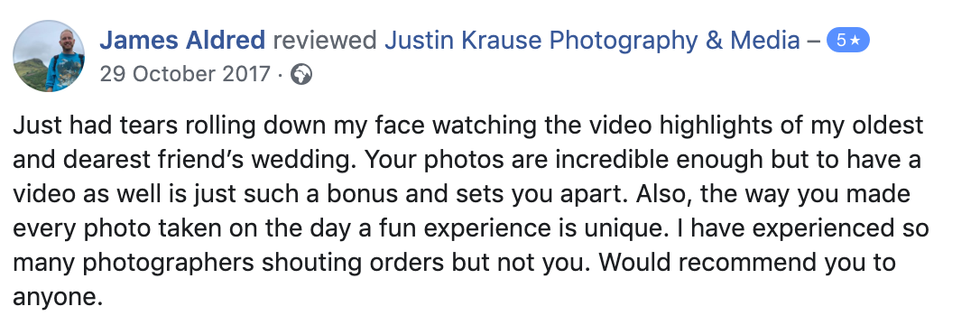Click the word "Media" in page name
Viewport: 980px width, 325px height.
(765, 41)
